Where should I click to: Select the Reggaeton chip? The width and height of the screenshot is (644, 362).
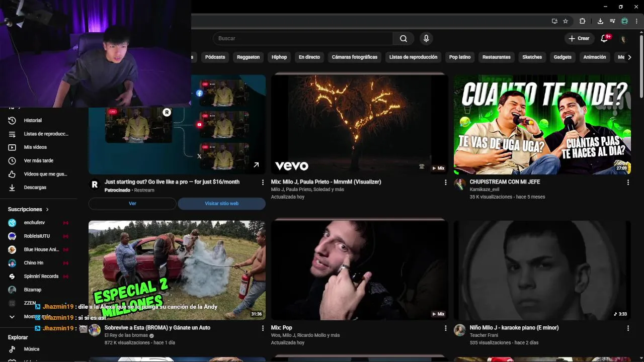point(248,57)
